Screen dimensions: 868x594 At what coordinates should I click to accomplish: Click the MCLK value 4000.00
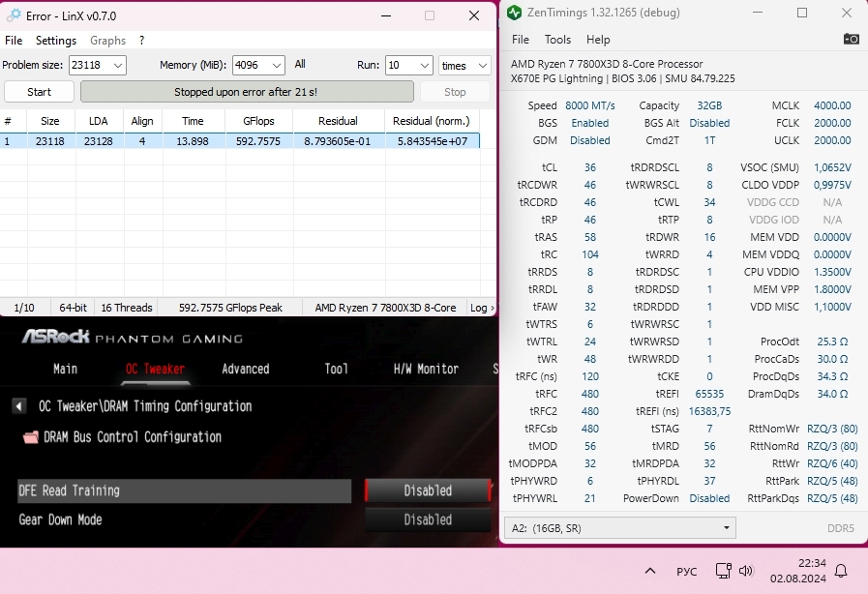(832, 105)
